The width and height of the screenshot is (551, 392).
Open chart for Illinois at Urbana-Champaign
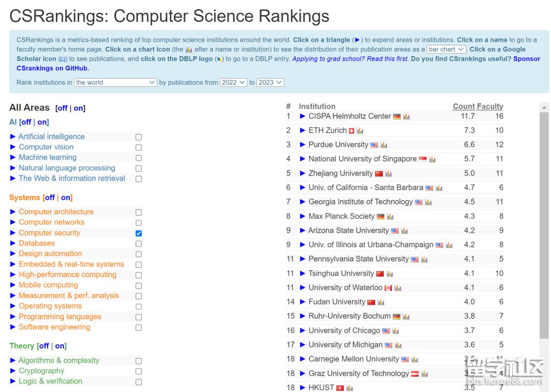tap(449, 245)
